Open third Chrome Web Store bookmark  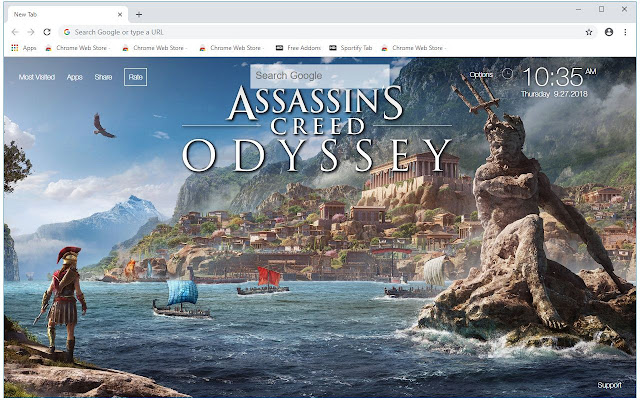pyautogui.click(x=231, y=48)
